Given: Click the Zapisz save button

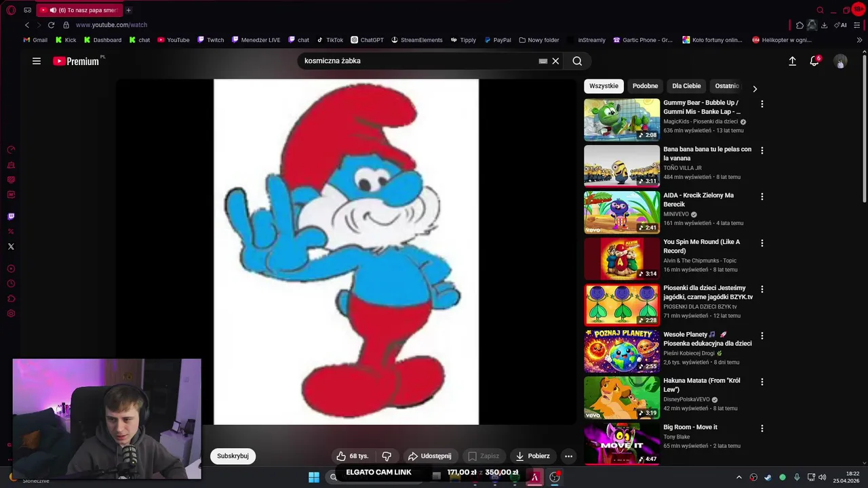Looking at the screenshot, I should pyautogui.click(x=484, y=456).
